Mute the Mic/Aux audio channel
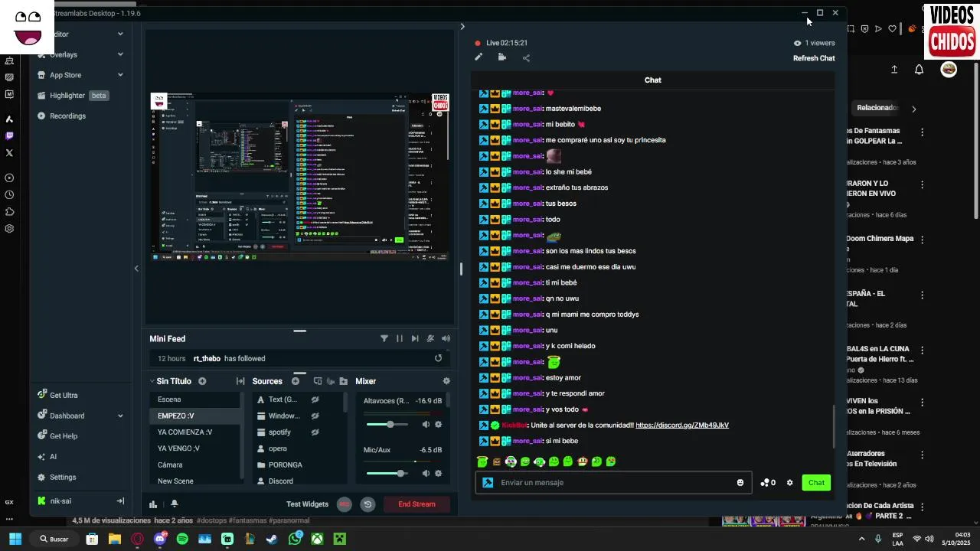This screenshot has width=980, height=551. tap(426, 474)
